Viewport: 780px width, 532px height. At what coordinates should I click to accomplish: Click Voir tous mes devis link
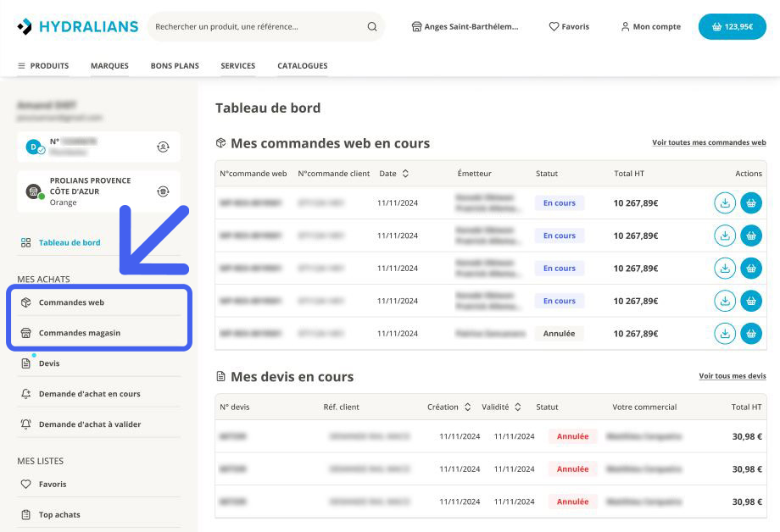pos(733,376)
